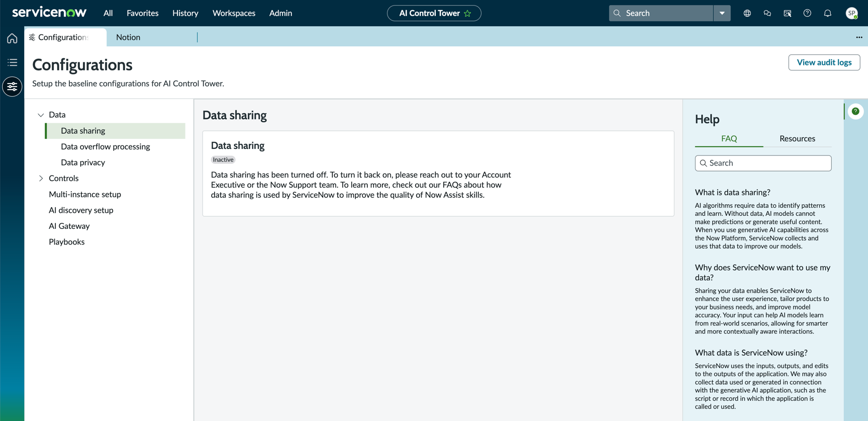The image size is (868, 421).
Task: Click the Data tree label
Action: click(x=57, y=115)
